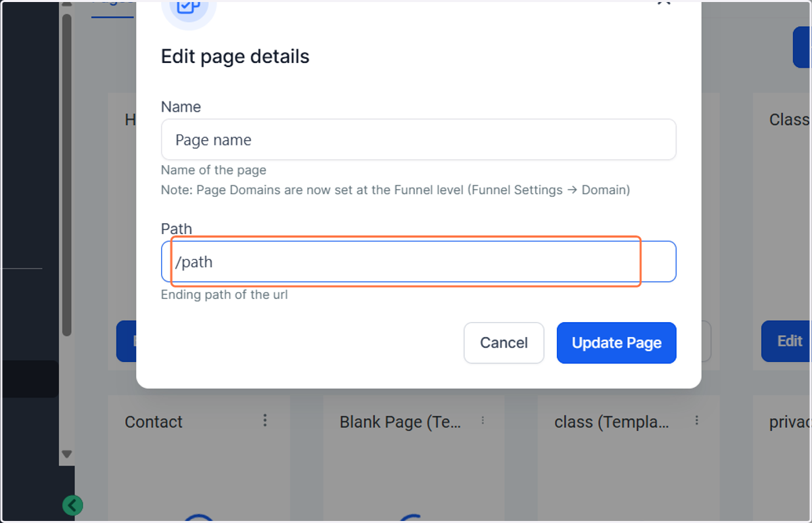Click the highlighted item in dark sidebar
Viewport: 812px width, 523px height.
click(x=29, y=379)
